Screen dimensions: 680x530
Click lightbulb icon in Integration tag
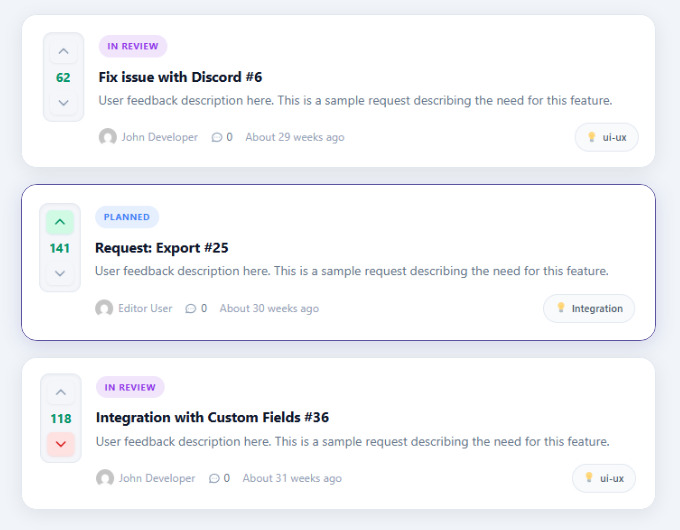coord(561,308)
